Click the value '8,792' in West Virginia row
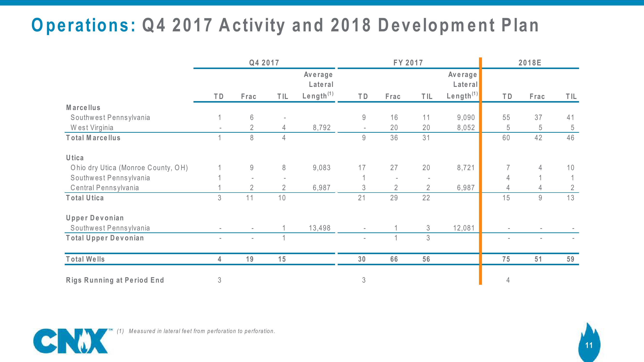Screen dimensions: 644x362 tap(322, 128)
